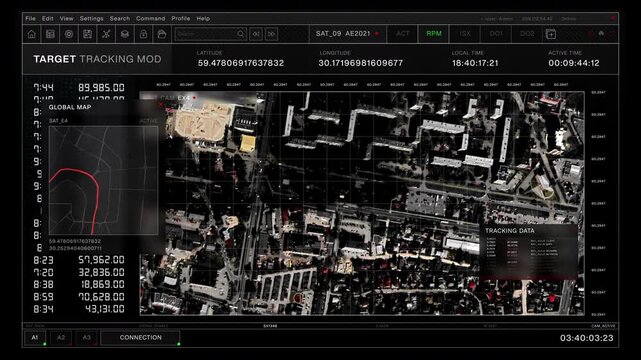This screenshot has width=641, height=360.
Task: Select the green RPM mode tab
Action: [x=434, y=34]
